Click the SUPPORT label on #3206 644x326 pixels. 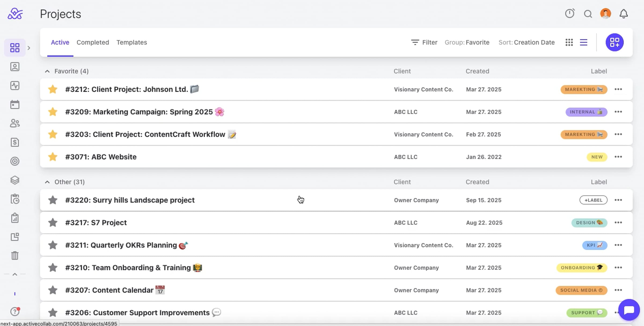coord(587,313)
